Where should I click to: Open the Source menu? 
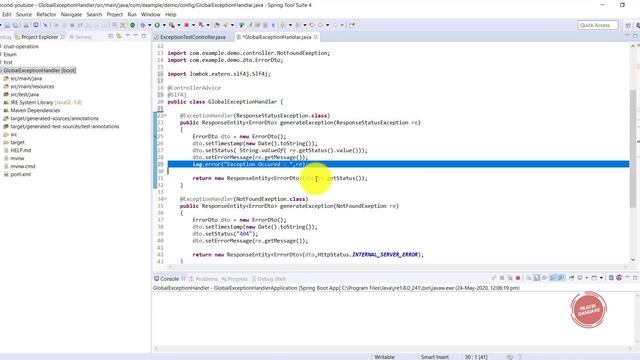click(x=24, y=14)
